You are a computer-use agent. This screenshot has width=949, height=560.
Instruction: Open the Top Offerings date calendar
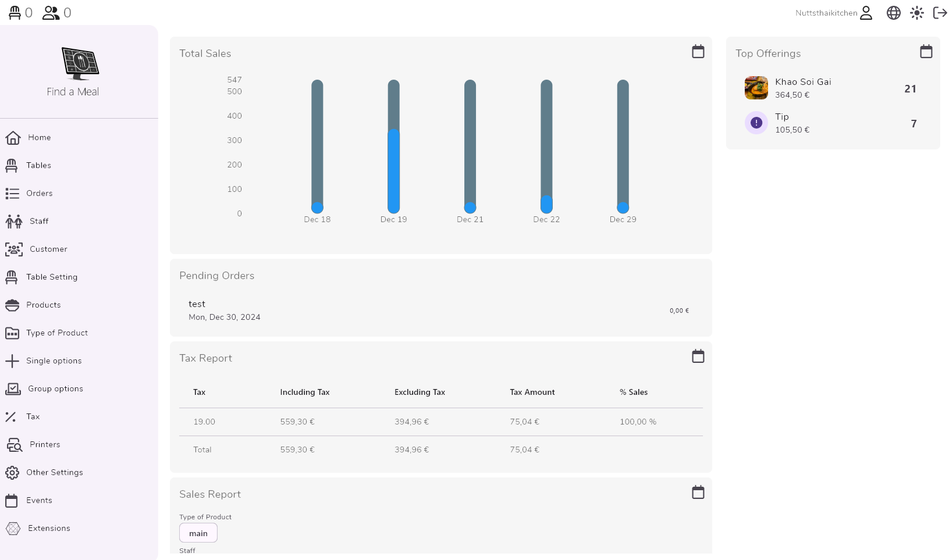pyautogui.click(x=926, y=52)
